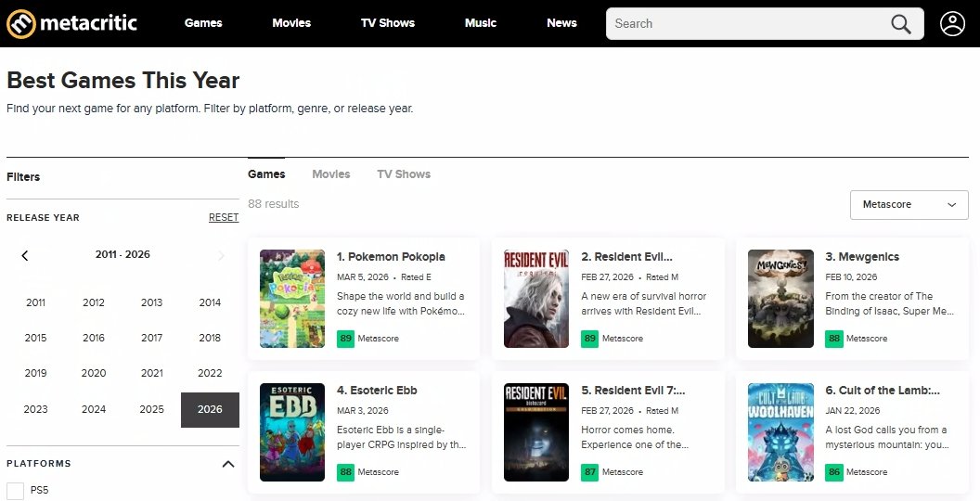Click the highlighted 2026 year button
The width and height of the screenshot is (980, 501).
point(210,410)
